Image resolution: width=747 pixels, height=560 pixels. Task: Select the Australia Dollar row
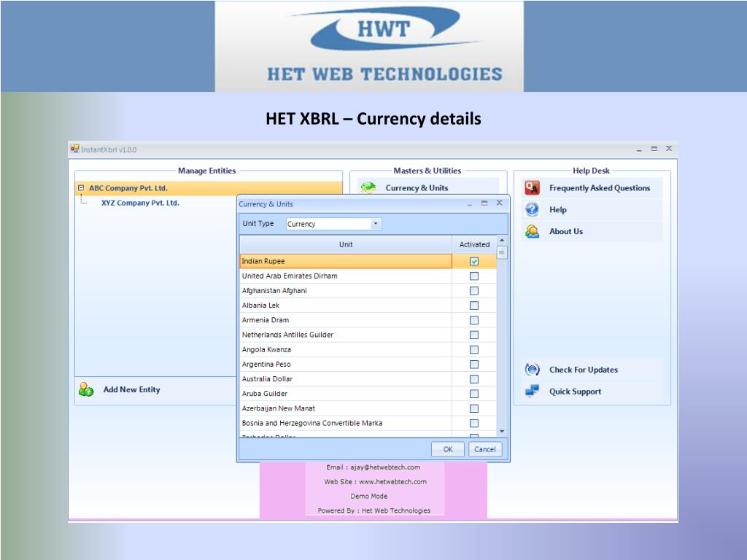pos(346,379)
